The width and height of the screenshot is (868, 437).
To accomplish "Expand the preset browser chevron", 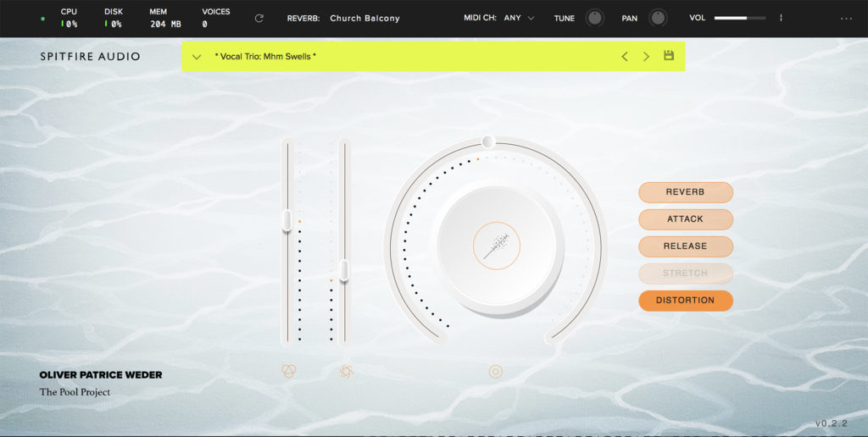I will pyautogui.click(x=197, y=57).
